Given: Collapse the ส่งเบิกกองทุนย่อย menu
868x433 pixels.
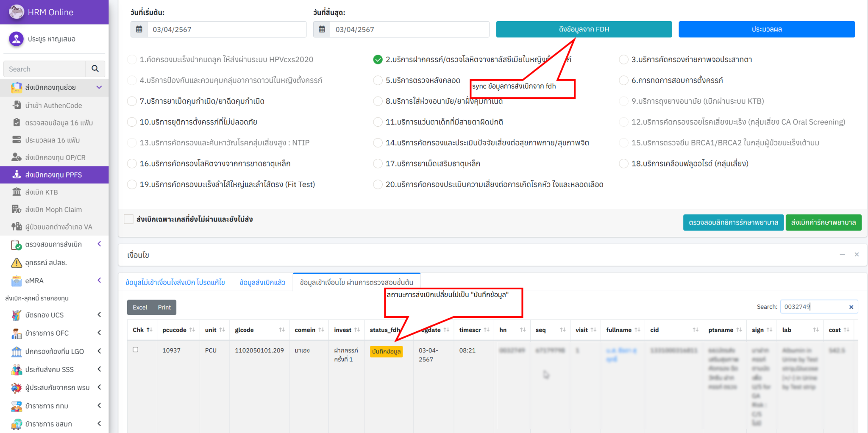Looking at the screenshot, I should [99, 87].
